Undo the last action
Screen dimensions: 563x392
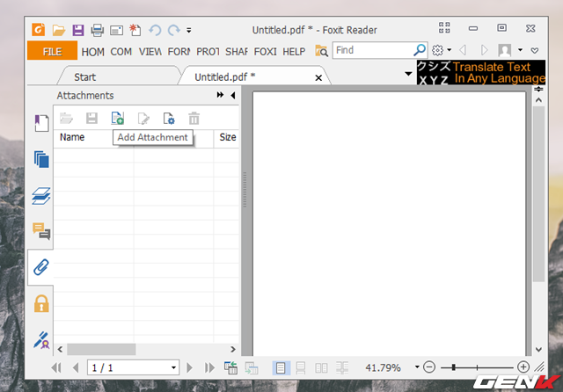155,30
